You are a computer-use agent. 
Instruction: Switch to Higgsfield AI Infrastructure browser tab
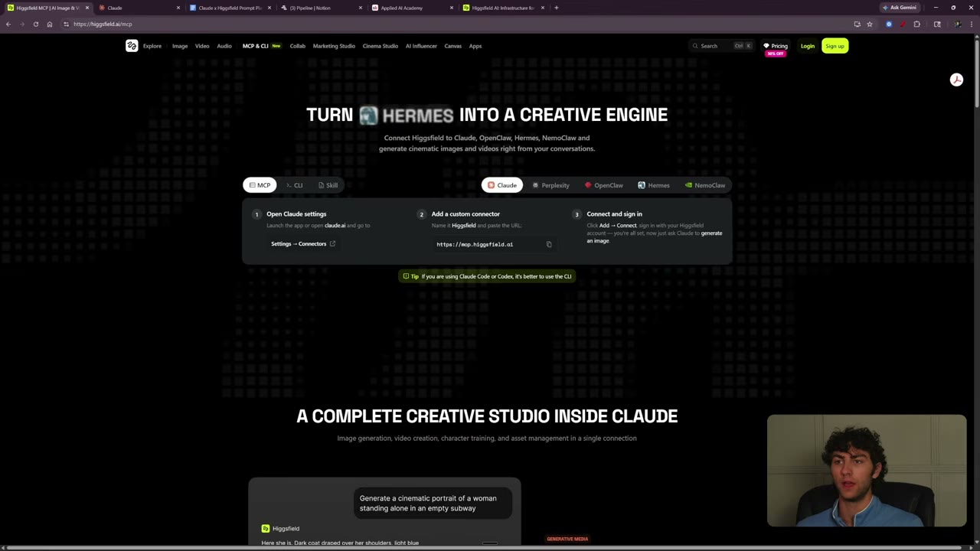pos(503,8)
